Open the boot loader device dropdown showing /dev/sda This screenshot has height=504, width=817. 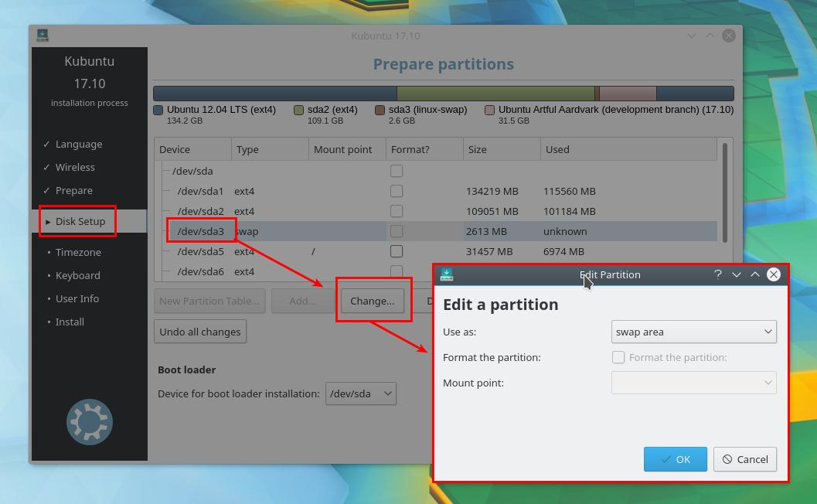361,393
